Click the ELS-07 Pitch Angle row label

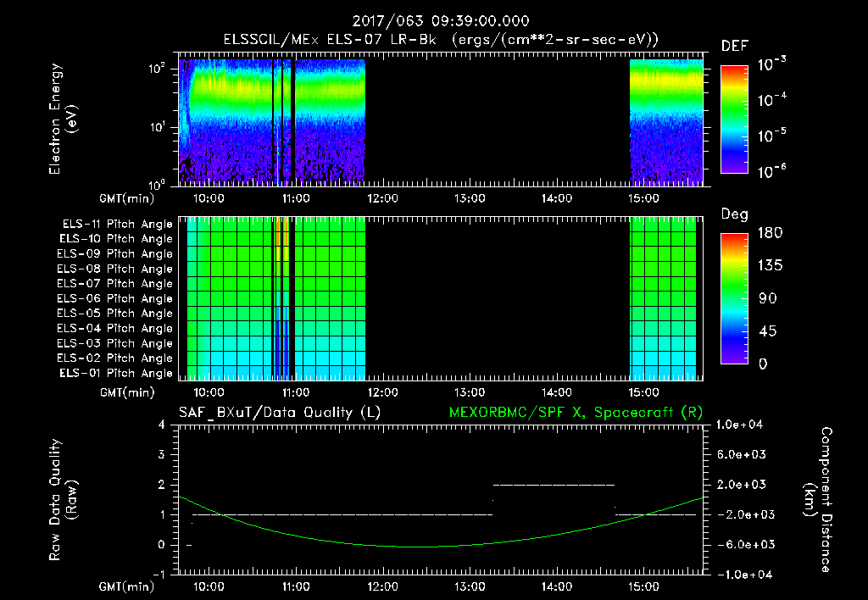(x=115, y=283)
